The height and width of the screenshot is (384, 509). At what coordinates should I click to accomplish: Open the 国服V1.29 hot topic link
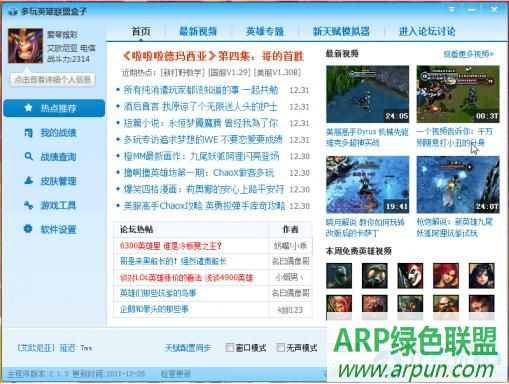tap(229, 73)
